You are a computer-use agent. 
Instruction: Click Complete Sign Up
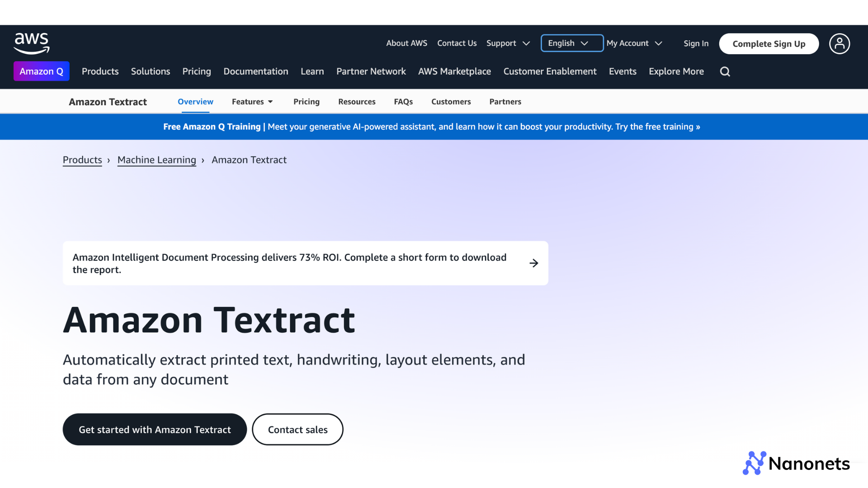769,43
